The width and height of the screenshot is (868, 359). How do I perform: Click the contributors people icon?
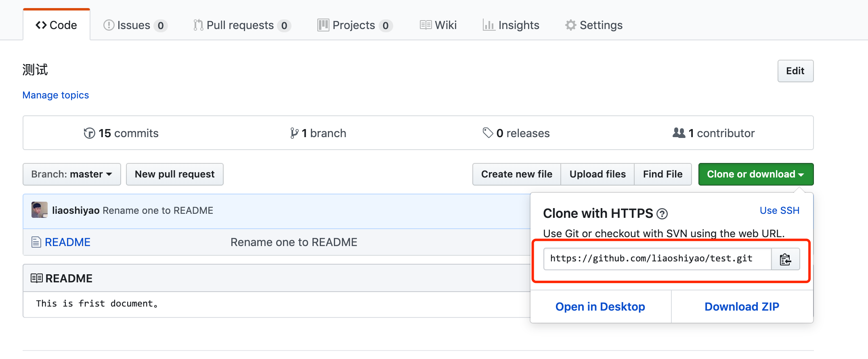(679, 132)
